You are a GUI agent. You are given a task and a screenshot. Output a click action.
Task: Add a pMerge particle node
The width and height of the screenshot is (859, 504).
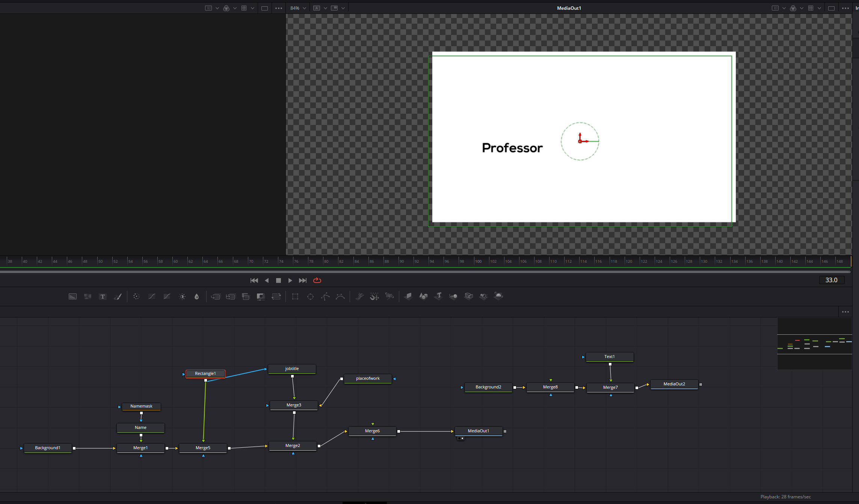click(x=374, y=296)
